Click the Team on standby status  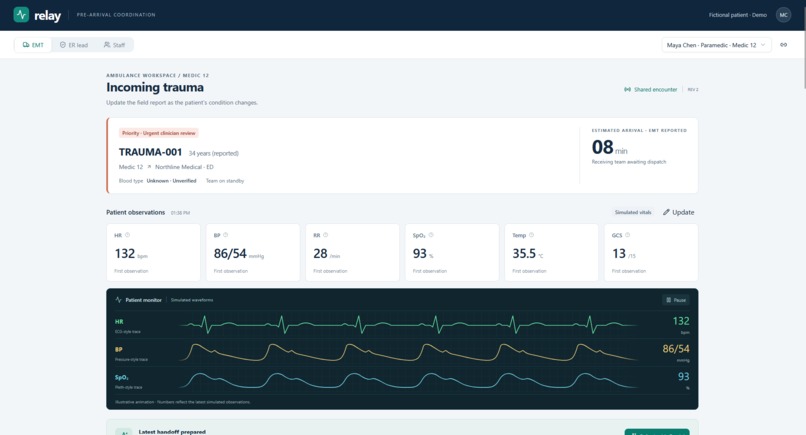[225, 181]
